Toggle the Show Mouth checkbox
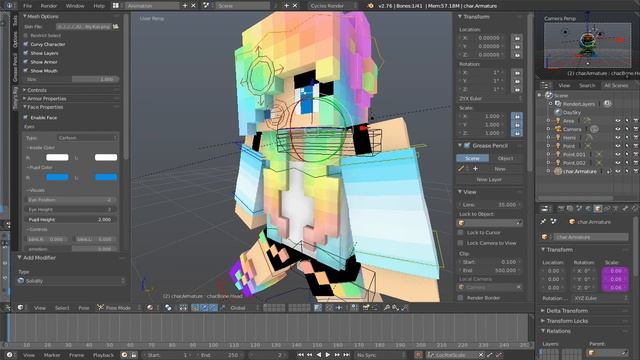Screen dimensions: 640x360 pyautogui.click(x=26, y=71)
